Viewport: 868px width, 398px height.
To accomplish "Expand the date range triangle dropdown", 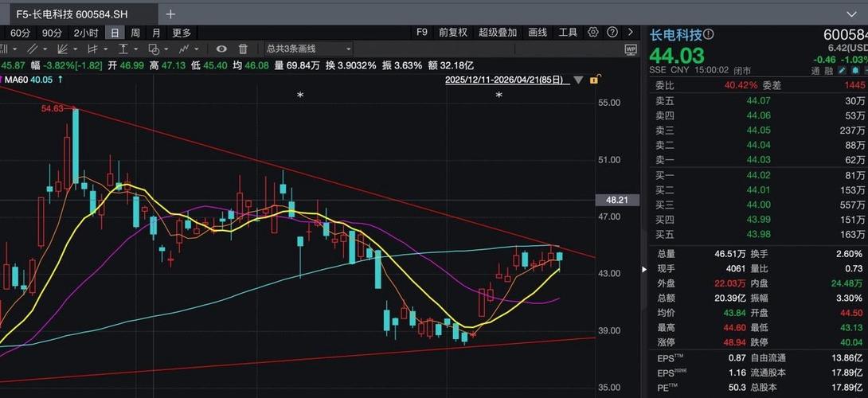I will click(x=578, y=80).
